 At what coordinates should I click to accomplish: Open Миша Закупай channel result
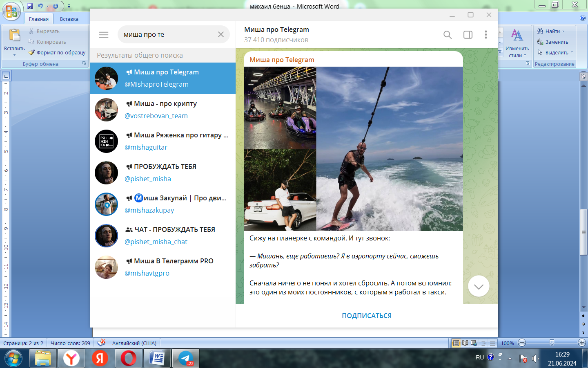[x=163, y=204]
